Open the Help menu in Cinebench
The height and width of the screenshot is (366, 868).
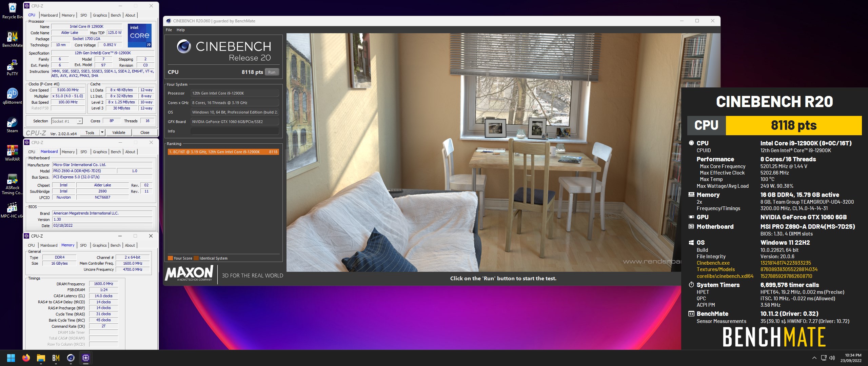[181, 30]
